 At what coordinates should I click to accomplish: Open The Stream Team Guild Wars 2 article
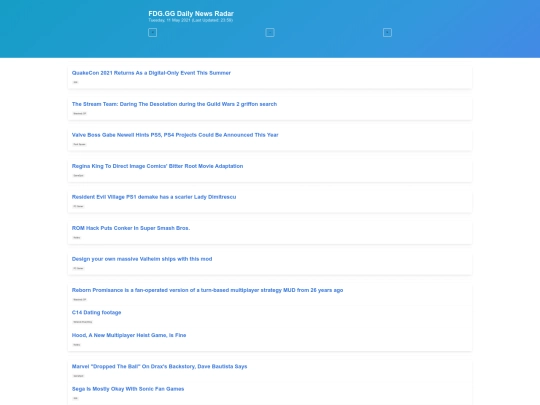(x=174, y=104)
